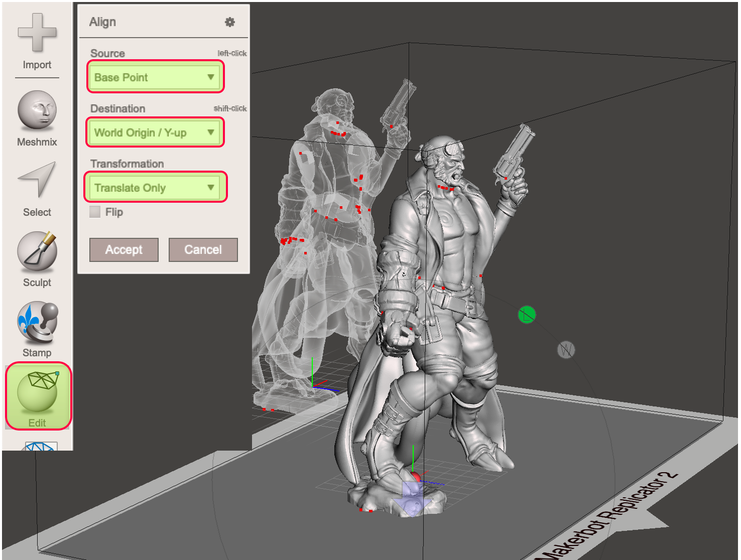741x560 pixels.
Task: Expand the Source Base Point dropdown
Action: [x=156, y=77]
